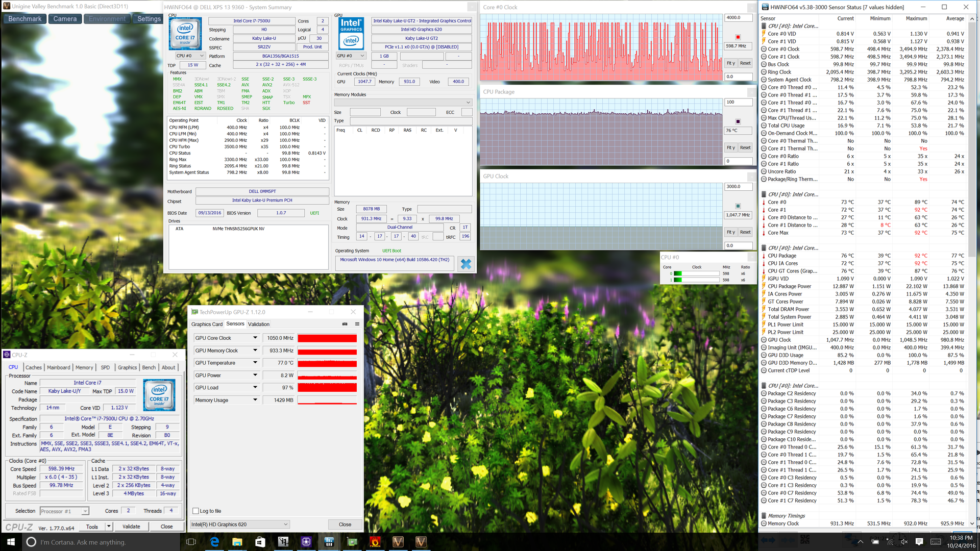Open the CPU-Z Processor #1 selection dropdown
Viewport: 980px width, 551px height.
tap(64, 511)
